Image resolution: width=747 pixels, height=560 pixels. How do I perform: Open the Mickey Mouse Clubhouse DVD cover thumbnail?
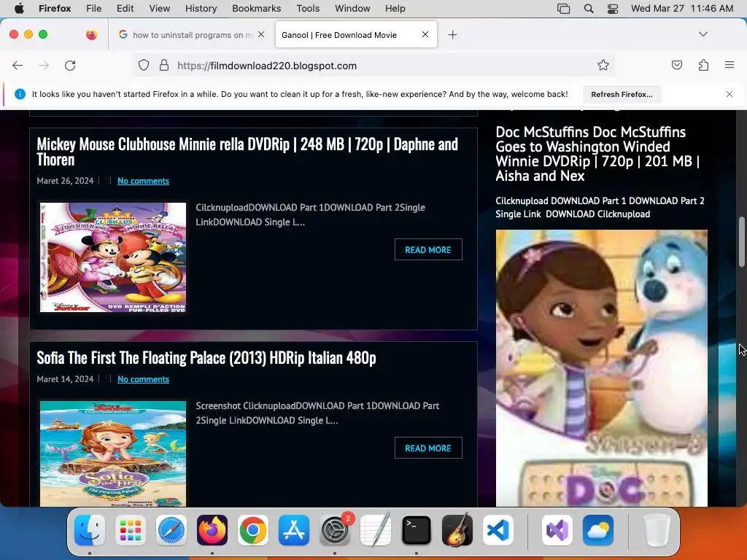tap(113, 257)
